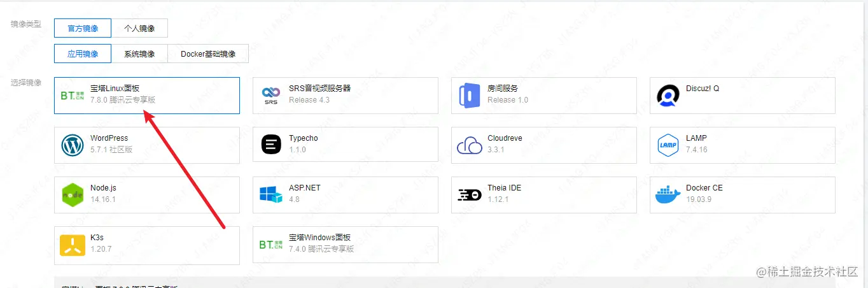
Task: Select the Docker CE image name
Action: coord(704,188)
